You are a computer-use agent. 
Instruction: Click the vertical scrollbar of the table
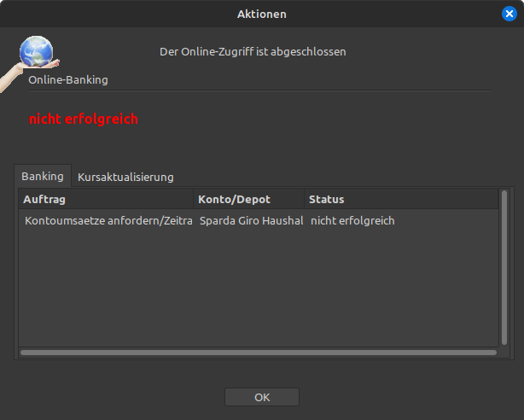click(x=504, y=267)
